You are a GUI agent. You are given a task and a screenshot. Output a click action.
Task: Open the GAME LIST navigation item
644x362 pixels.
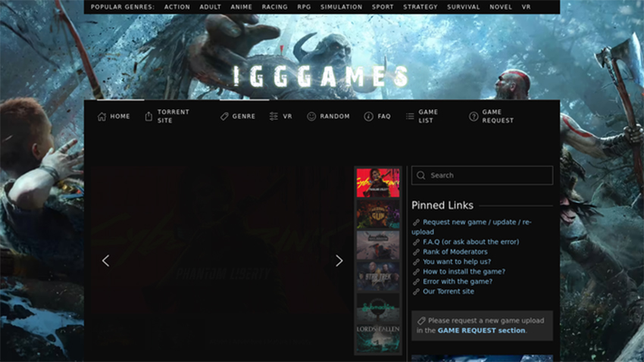[x=428, y=116]
